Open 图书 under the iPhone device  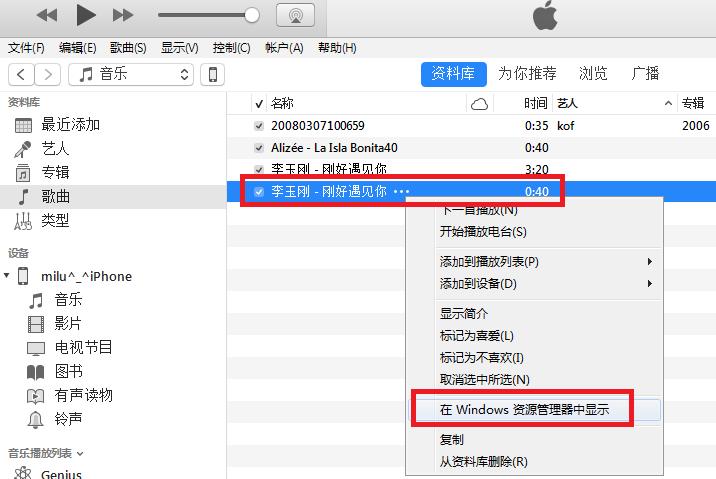pyautogui.click(x=69, y=372)
